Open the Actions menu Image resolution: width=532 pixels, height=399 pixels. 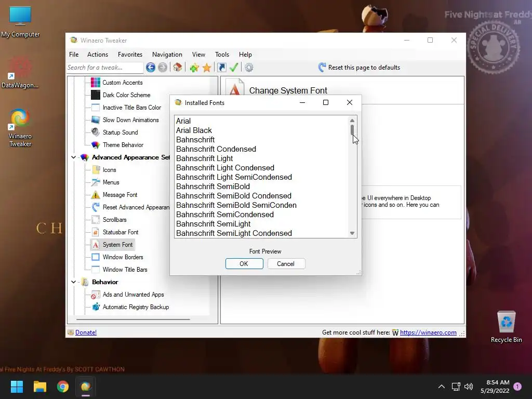pos(98,54)
